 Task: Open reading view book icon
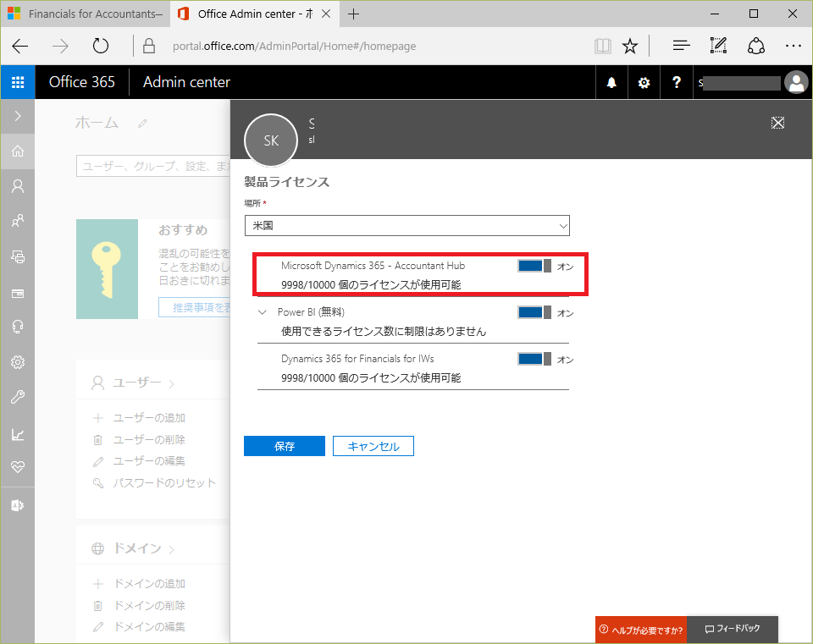(x=602, y=46)
